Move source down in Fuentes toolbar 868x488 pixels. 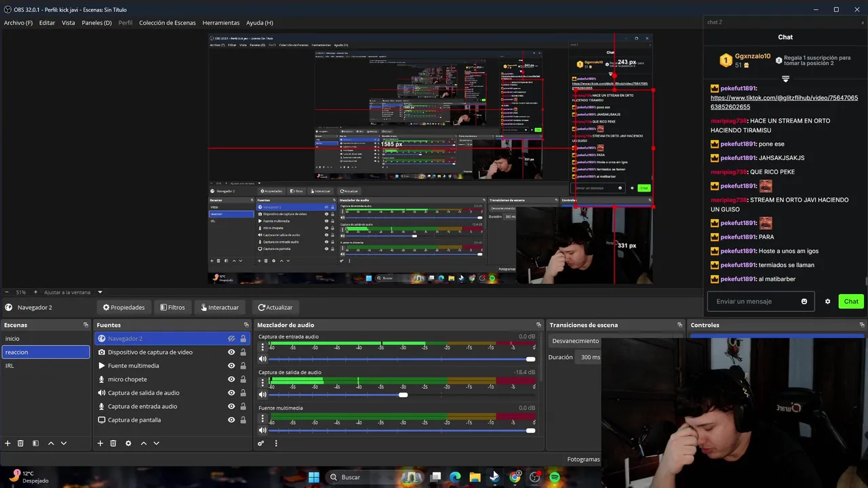(156, 443)
